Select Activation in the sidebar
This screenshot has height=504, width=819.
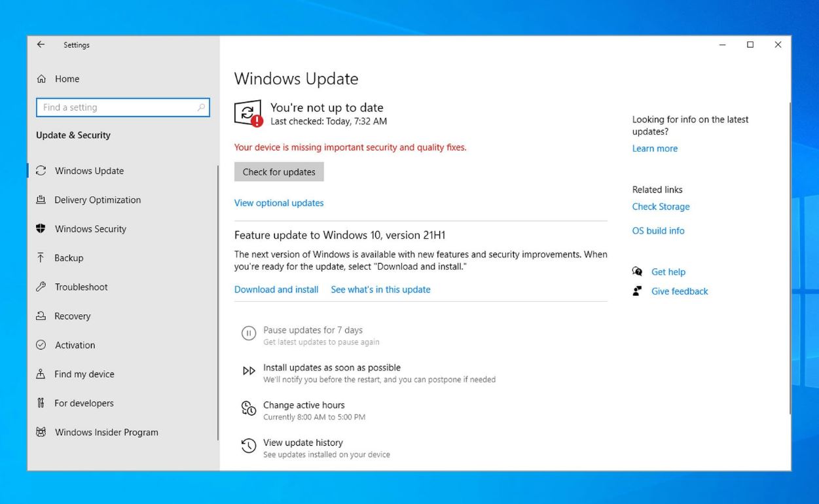click(75, 345)
